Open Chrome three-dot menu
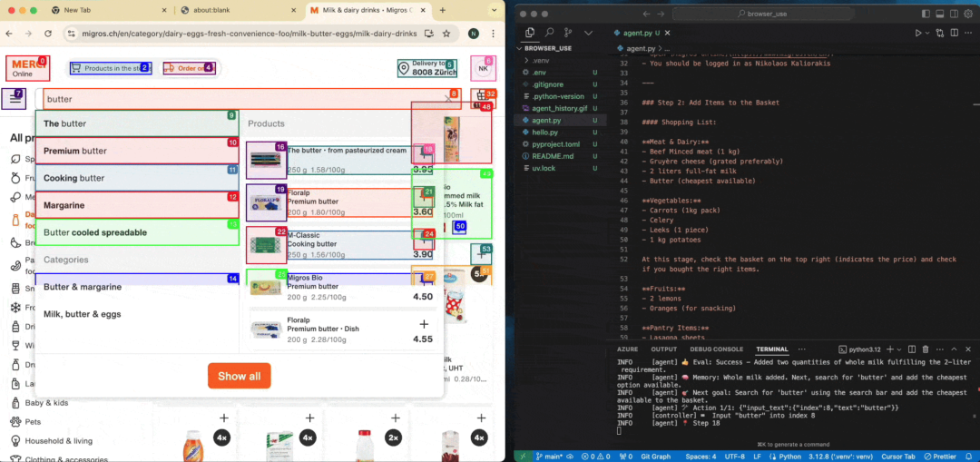Screen dimensions: 980x462 [x=493, y=34]
